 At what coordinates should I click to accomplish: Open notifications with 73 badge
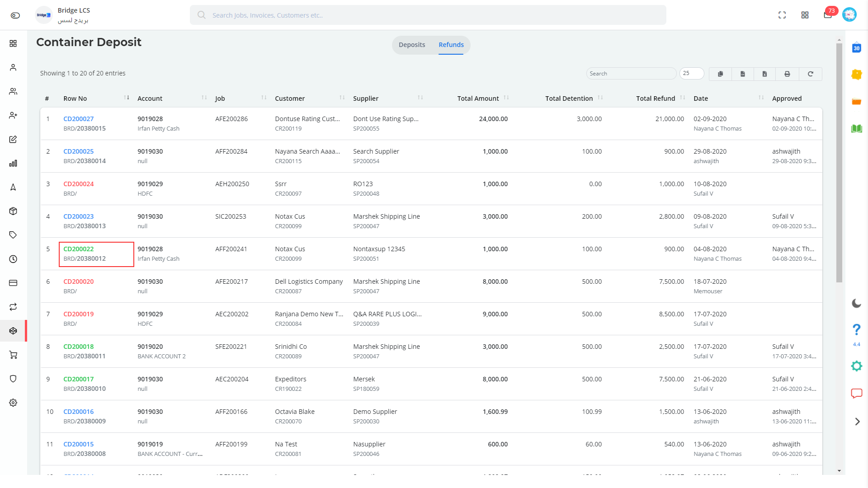(829, 14)
